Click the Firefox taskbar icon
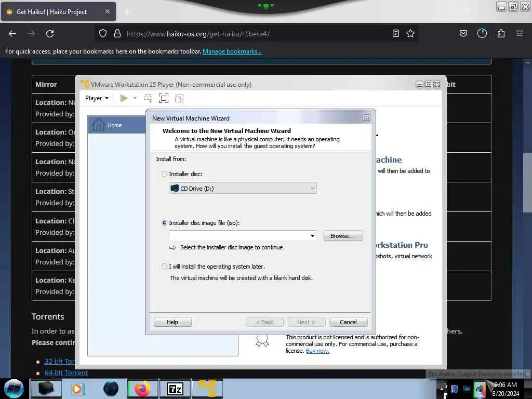This screenshot has height=399, width=532. click(x=143, y=389)
